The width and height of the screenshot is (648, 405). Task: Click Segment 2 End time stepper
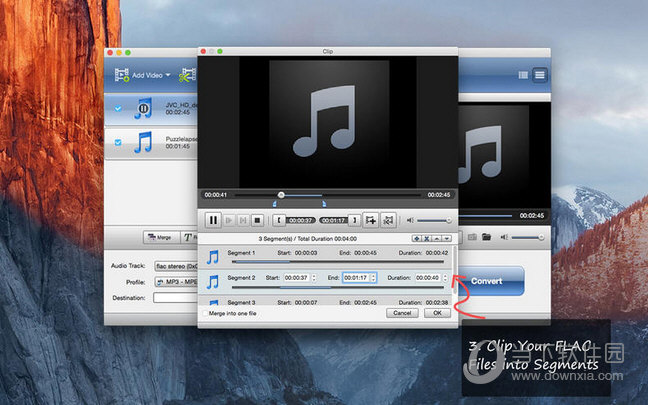374,278
